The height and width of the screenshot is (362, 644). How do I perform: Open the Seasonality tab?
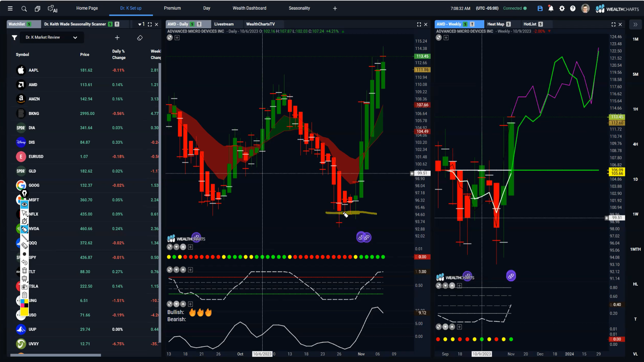point(300,8)
